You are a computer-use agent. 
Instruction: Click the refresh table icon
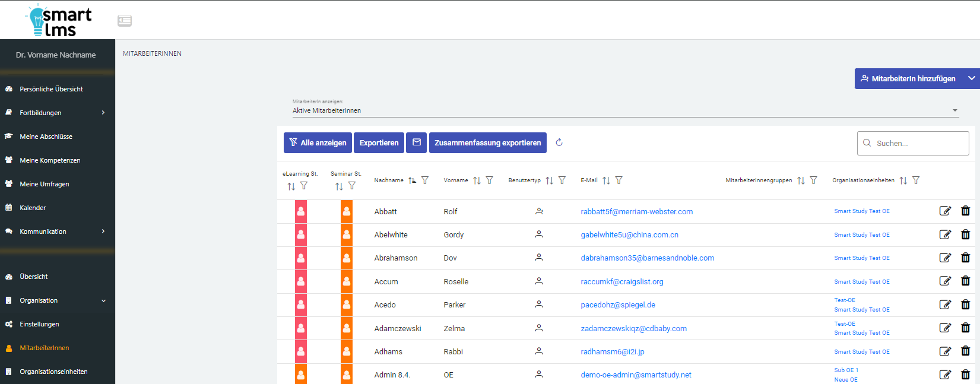[x=559, y=142]
